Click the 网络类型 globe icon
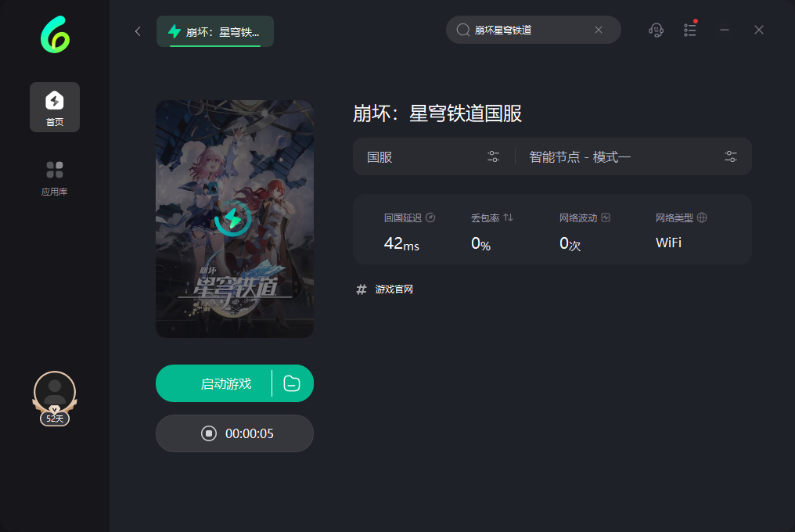The height and width of the screenshot is (532, 795). [x=702, y=217]
